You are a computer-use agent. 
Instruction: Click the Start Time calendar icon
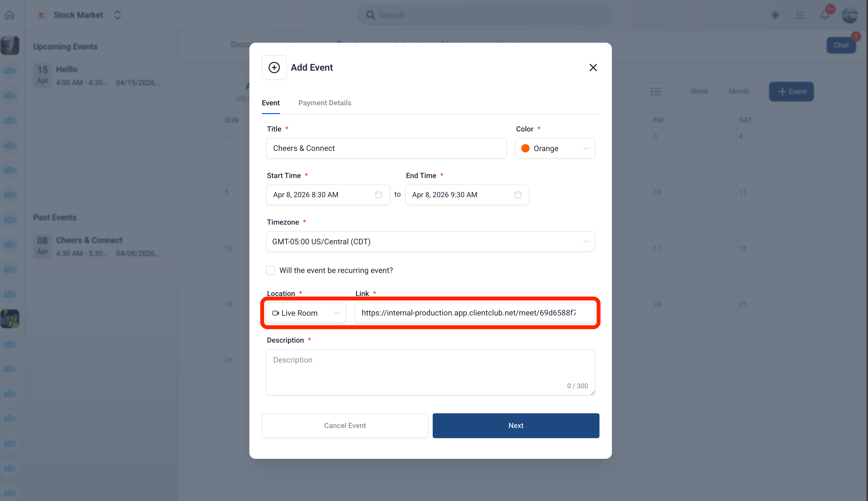click(379, 195)
